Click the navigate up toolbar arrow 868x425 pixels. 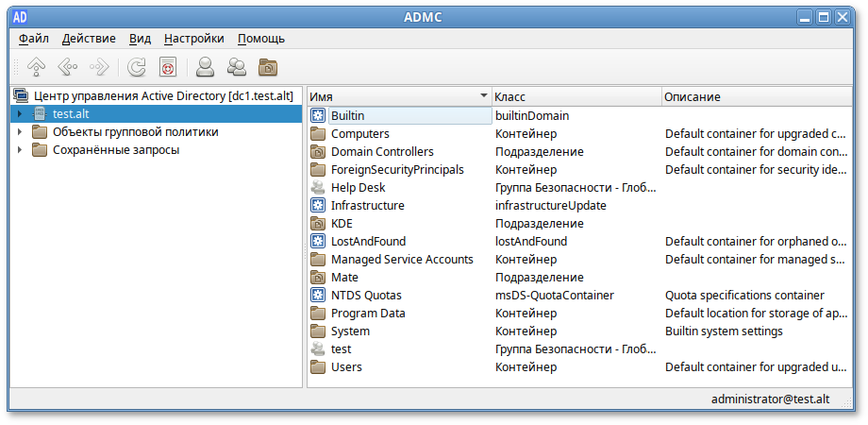[36, 67]
